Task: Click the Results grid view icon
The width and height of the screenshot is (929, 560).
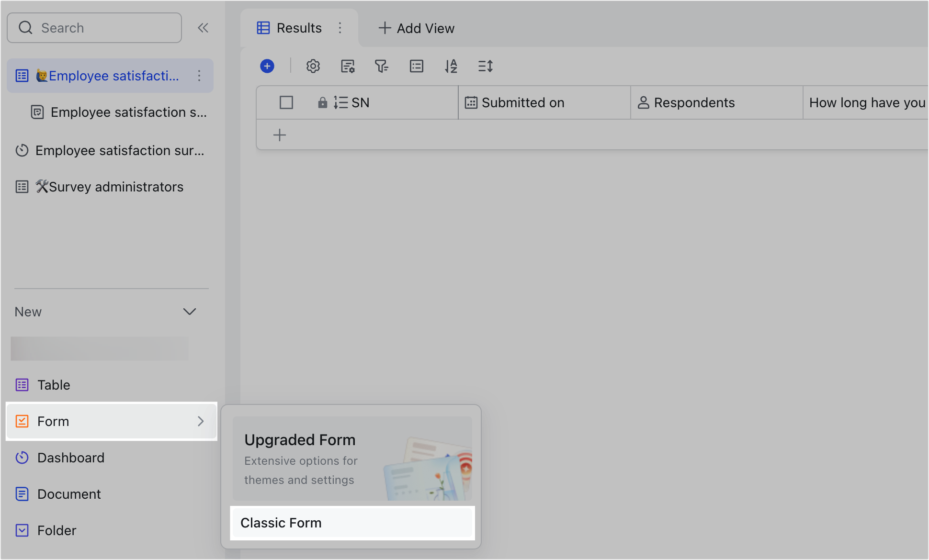Action: point(263,28)
